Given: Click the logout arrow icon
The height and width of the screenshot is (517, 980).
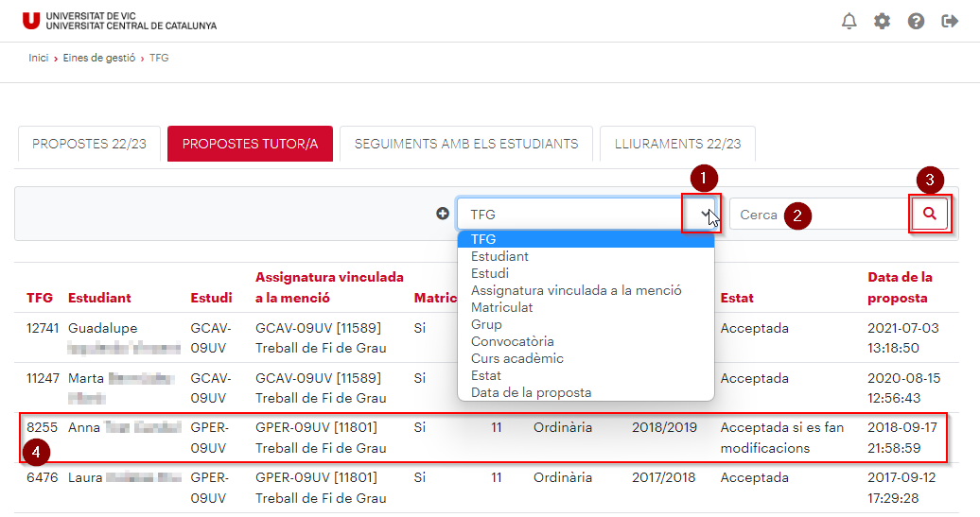Looking at the screenshot, I should [950, 21].
